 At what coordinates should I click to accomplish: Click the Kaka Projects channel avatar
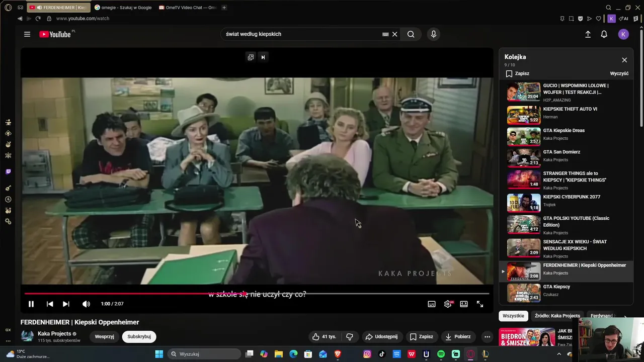click(27, 336)
